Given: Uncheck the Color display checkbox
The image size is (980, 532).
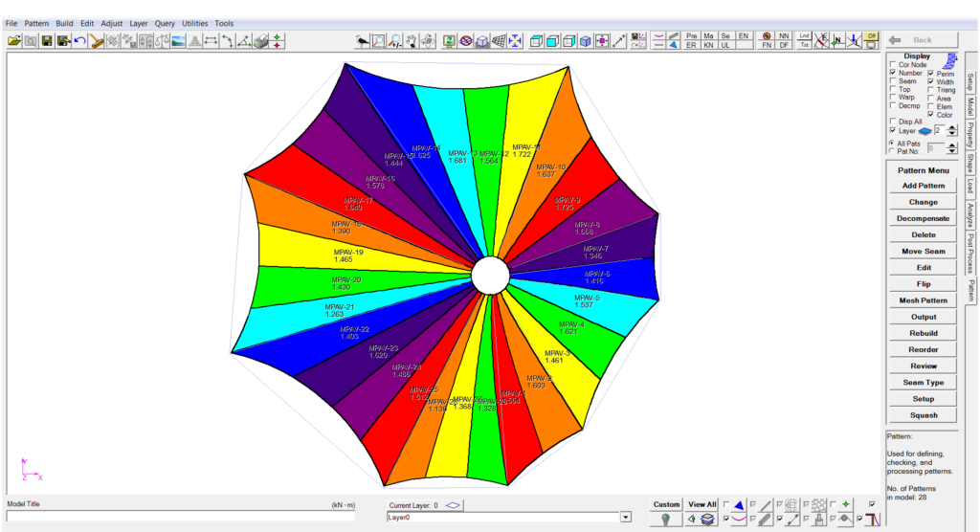Looking at the screenshot, I should click(x=930, y=115).
